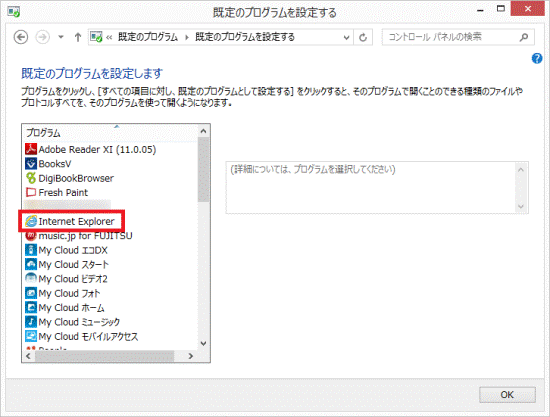
Task: Click the My Cloud モバイルアクセス icon
Action: pyautogui.click(x=31, y=336)
